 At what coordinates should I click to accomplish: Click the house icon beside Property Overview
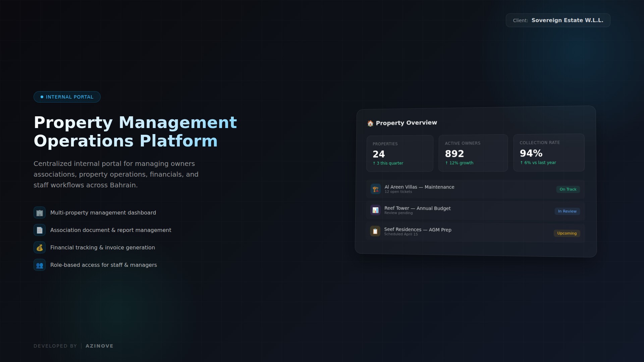coord(370,123)
